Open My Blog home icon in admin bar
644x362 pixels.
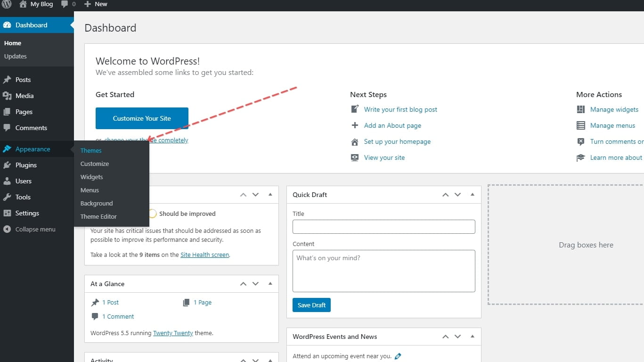(x=23, y=4)
